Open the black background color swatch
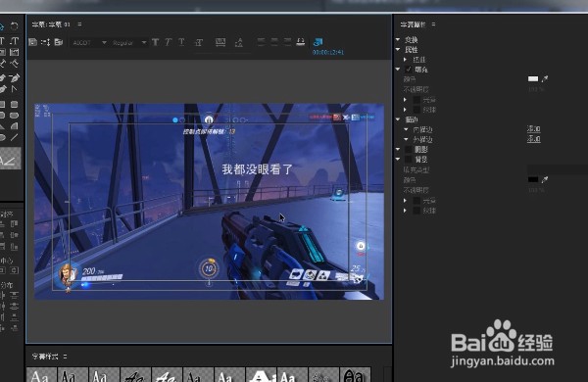This screenshot has width=588, height=382. click(533, 179)
